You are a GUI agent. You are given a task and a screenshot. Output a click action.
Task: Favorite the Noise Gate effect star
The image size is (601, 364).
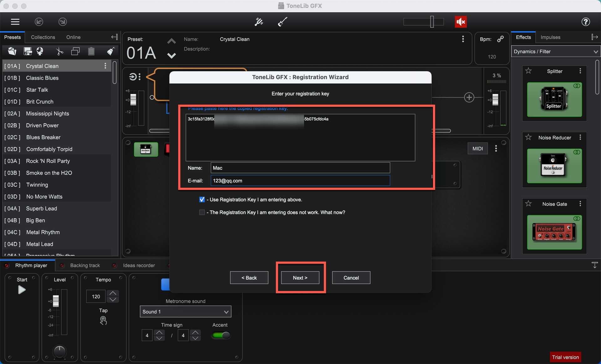pos(528,204)
